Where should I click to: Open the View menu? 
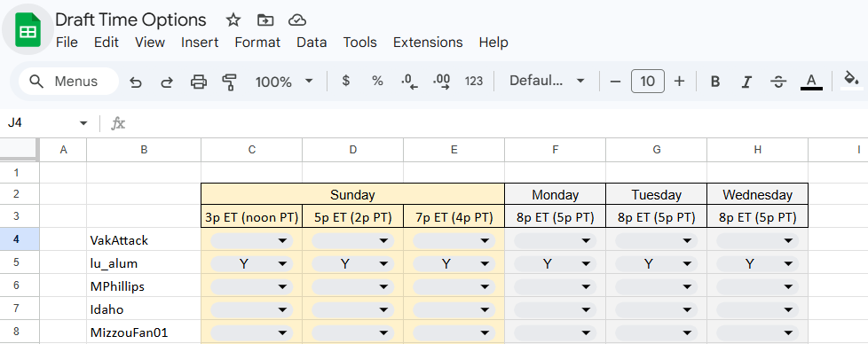point(150,43)
